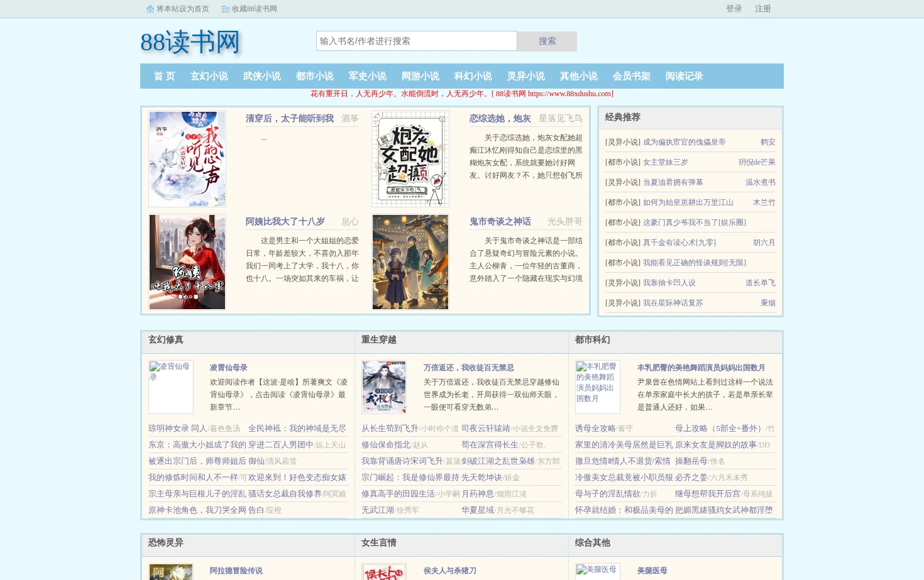
Task: Open title link 阿拉德冒险传说
Action: [236, 571]
